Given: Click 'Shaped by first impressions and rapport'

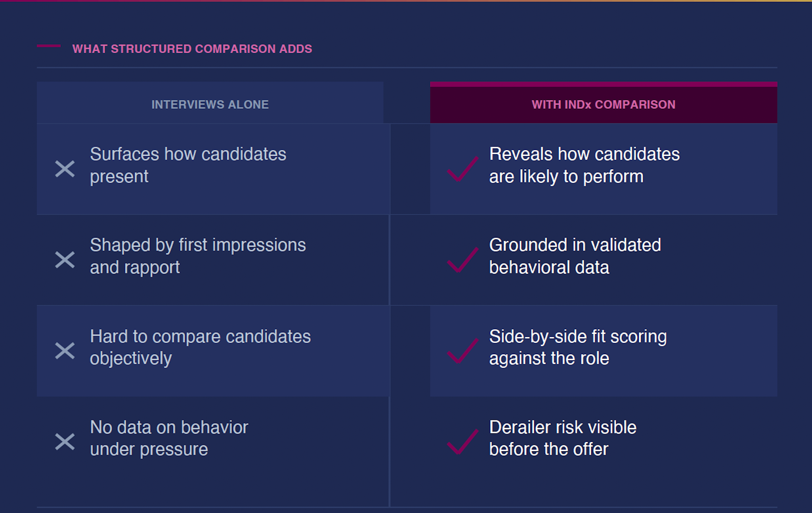Looking at the screenshot, I should click(x=197, y=256).
